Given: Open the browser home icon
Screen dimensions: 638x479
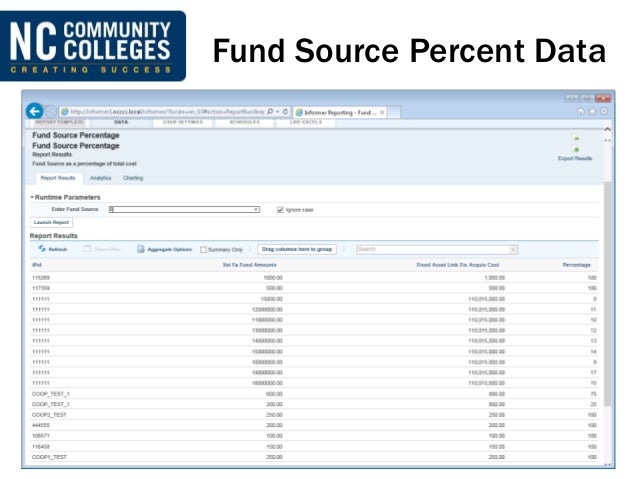Looking at the screenshot, I should click(581, 111).
